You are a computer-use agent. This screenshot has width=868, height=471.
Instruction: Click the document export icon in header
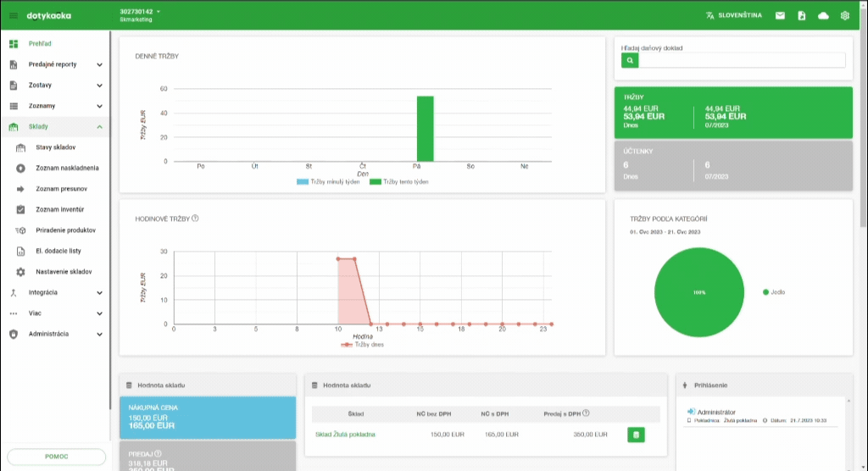coord(802,15)
